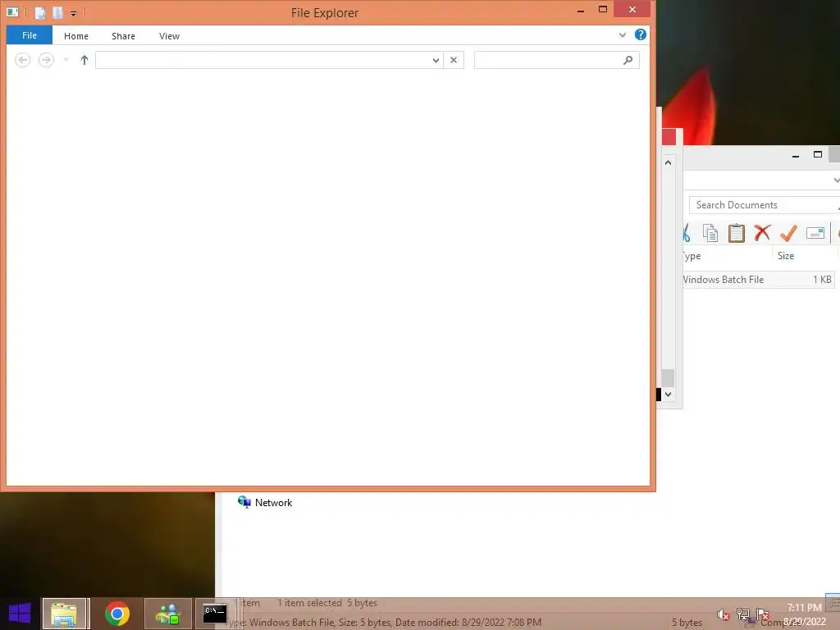The image size is (840, 630).
Task: Open the Messenger people icon on the taskbar
Action: [167, 614]
